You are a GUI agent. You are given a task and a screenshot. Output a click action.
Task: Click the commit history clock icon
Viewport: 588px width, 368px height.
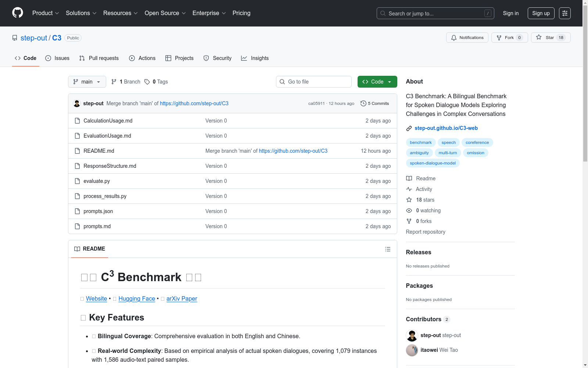(363, 103)
